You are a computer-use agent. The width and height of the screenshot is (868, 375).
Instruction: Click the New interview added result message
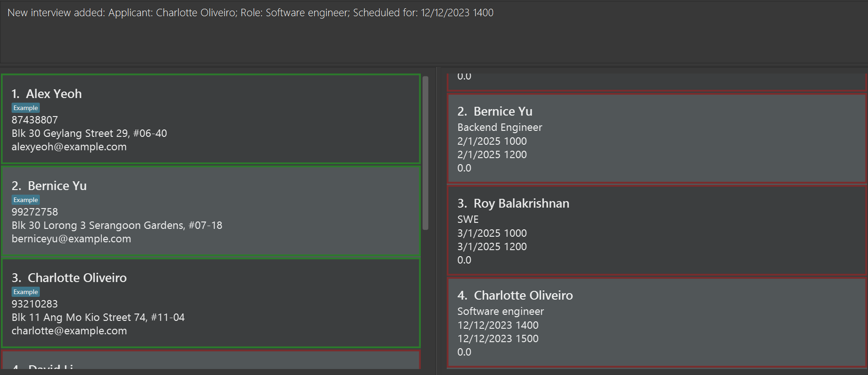click(x=250, y=12)
